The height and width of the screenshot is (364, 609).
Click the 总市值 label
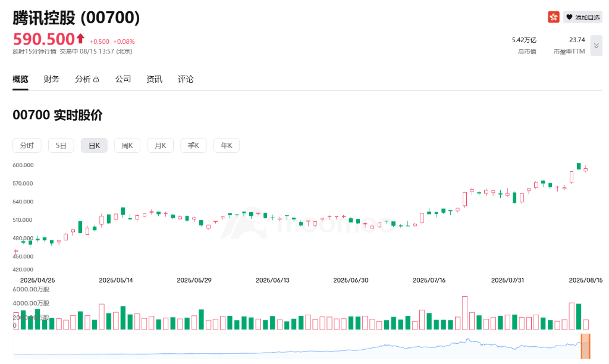[x=527, y=51]
